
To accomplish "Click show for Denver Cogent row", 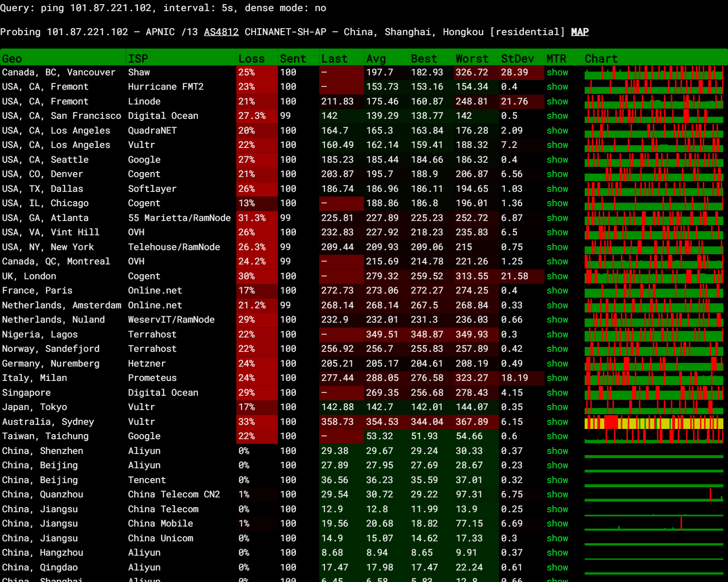I will pyautogui.click(x=557, y=174).
